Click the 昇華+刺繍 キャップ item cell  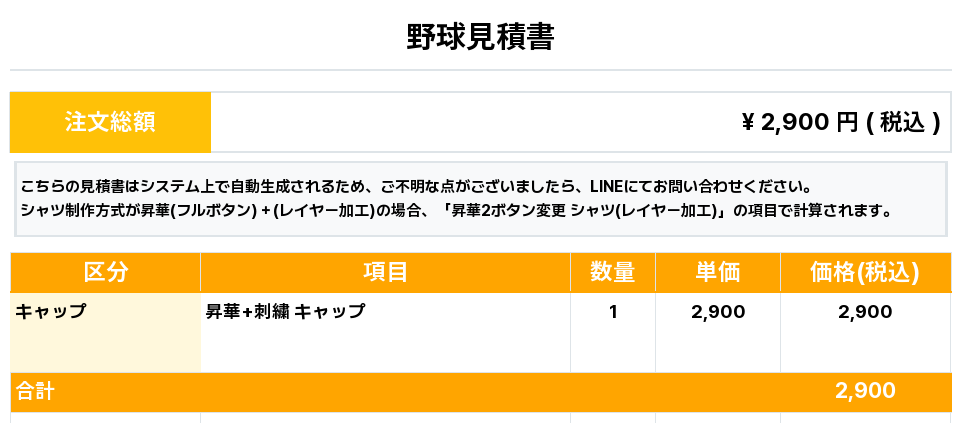(x=285, y=311)
